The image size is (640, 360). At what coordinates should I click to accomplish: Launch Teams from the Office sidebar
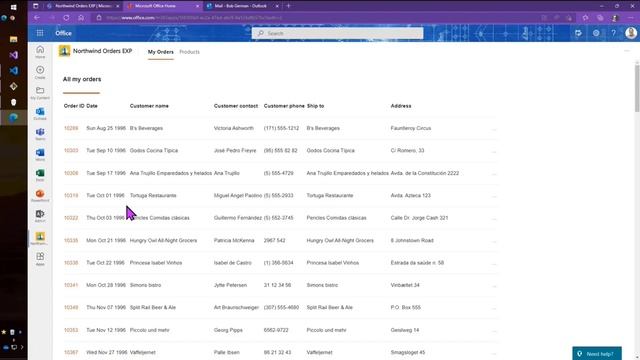click(x=40, y=134)
